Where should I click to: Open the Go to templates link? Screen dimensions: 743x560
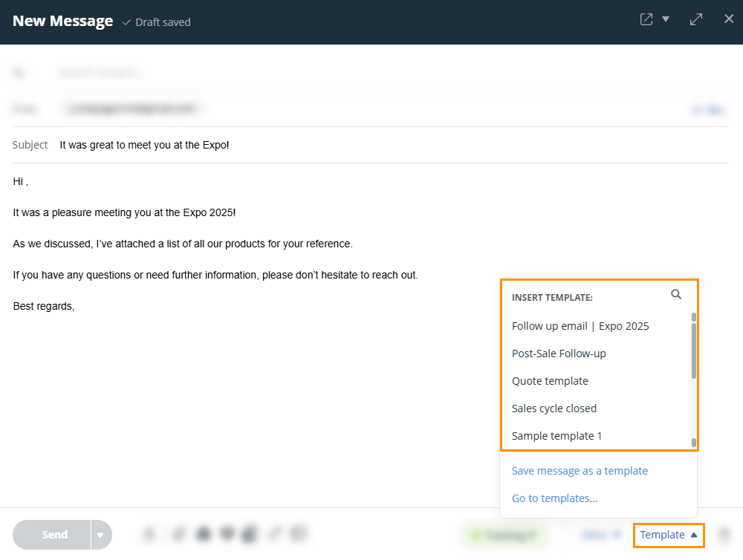pyautogui.click(x=554, y=498)
